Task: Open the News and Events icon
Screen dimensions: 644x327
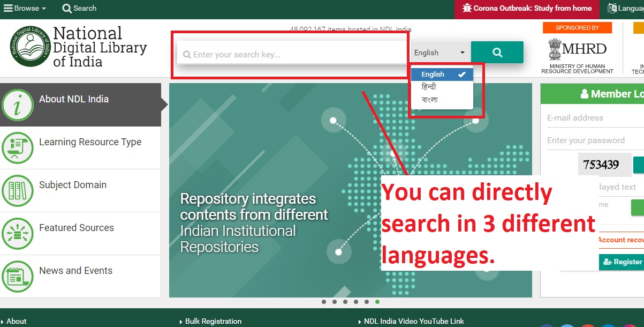Action: 18,277
